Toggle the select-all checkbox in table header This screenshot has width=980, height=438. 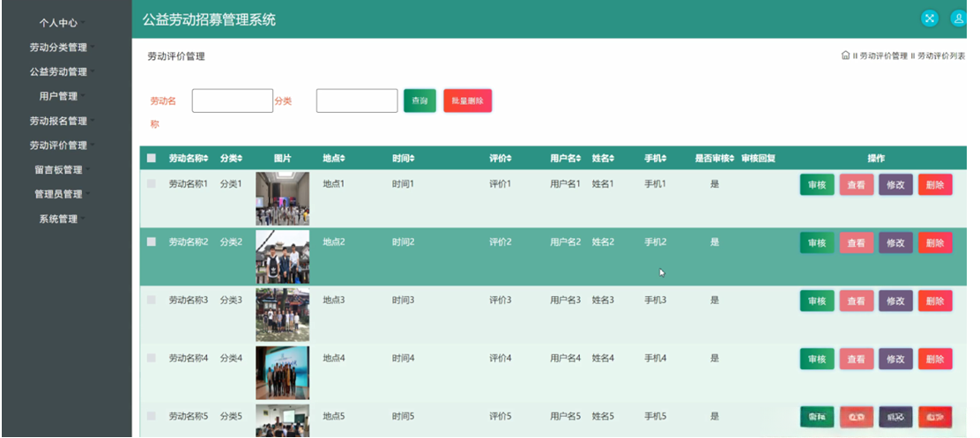point(152,159)
